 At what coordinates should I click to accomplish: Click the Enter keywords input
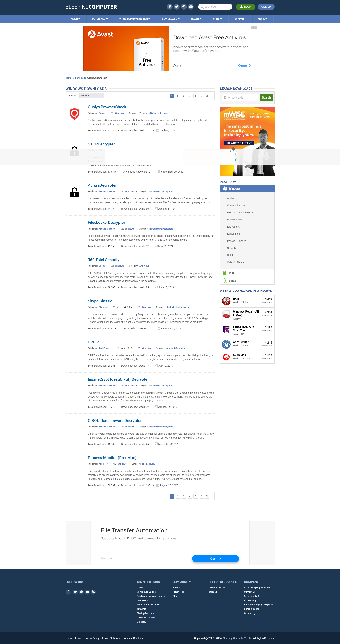pyautogui.click(x=240, y=97)
